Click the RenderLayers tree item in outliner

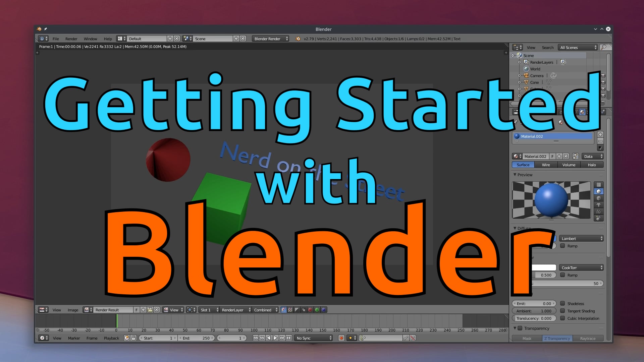541,62
